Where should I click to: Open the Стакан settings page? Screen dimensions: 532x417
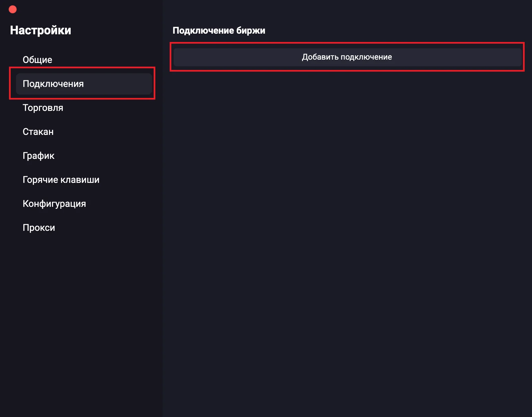tap(38, 132)
